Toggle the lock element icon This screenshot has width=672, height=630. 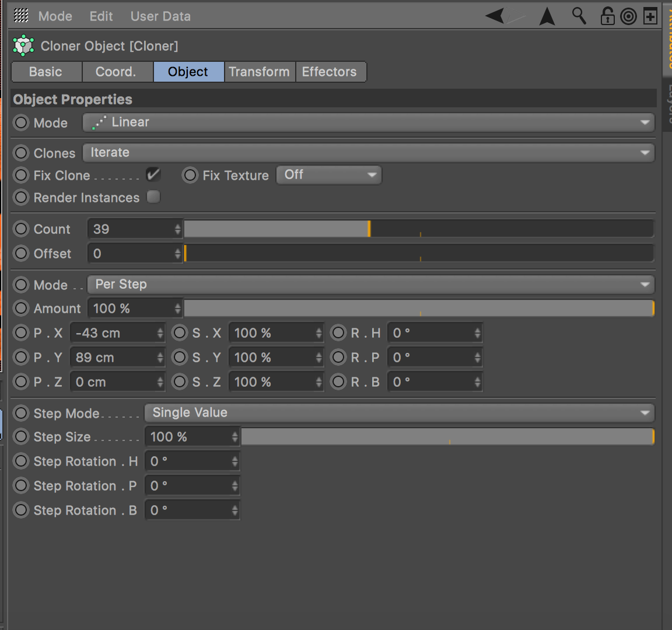point(607,16)
